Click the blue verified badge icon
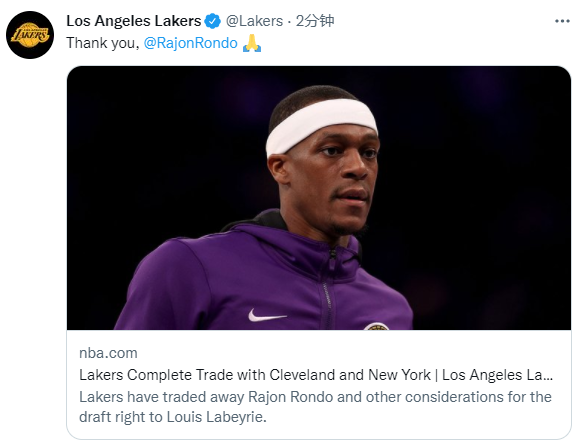The width and height of the screenshot is (576, 441). (213, 21)
